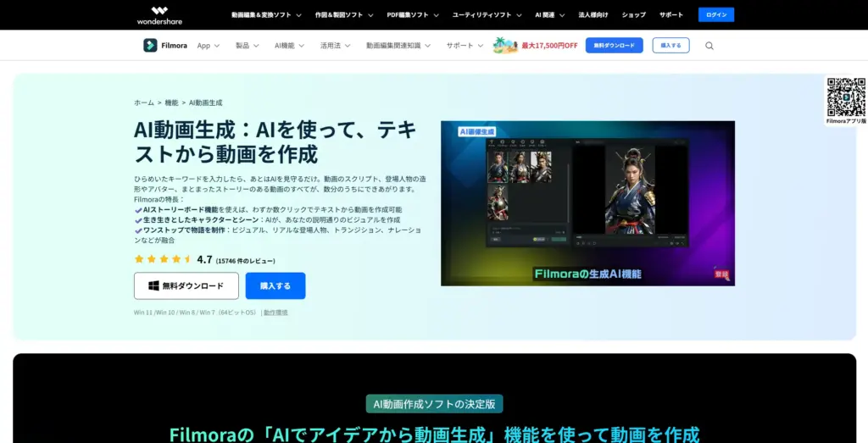Expand 動画編集&変換ソフト menu
Viewport: 868px width, 443px height.
point(266,15)
